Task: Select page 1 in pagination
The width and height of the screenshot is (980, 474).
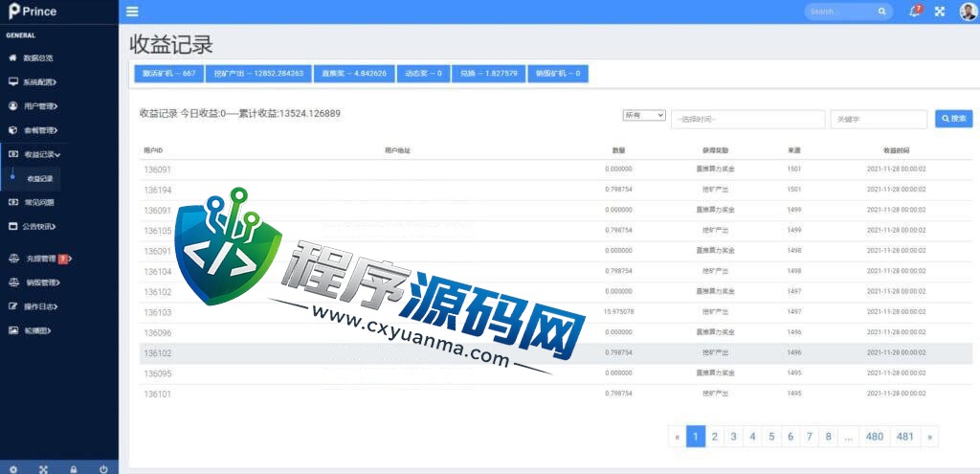Action: click(696, 437)
